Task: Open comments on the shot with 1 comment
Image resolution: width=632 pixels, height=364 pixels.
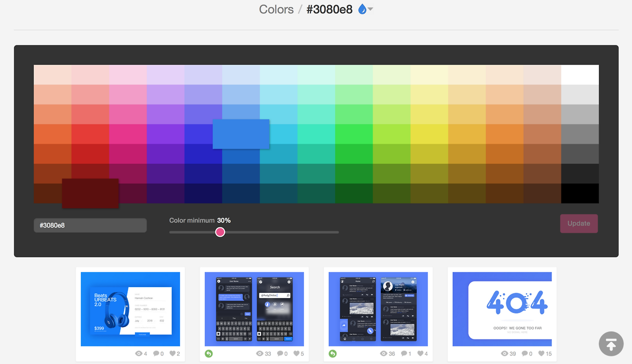Action: [x=404, y=354]
